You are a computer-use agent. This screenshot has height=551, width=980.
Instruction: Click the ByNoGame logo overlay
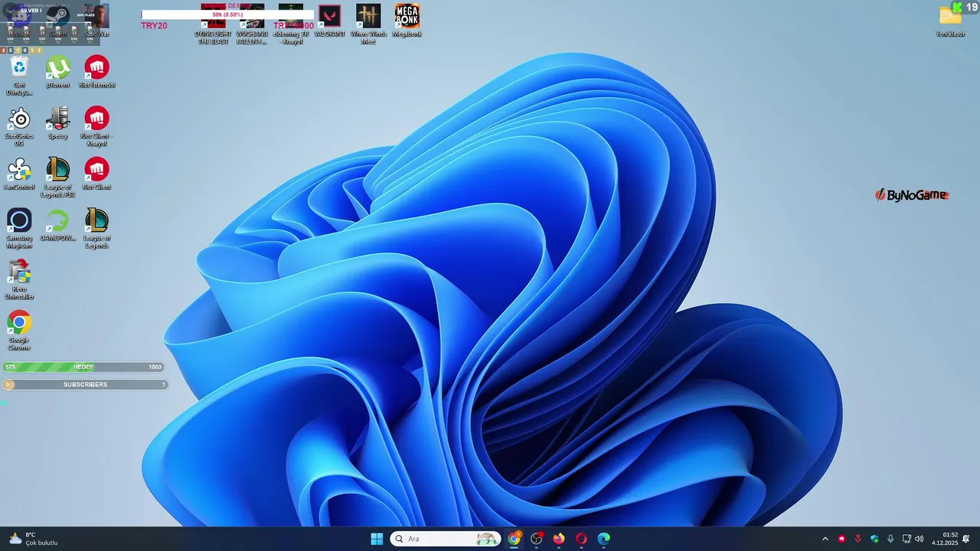[912, 195]
